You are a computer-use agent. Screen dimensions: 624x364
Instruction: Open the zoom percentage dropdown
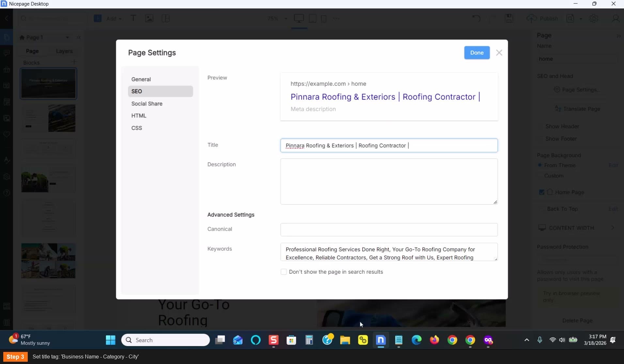click(x=277, y=19)
